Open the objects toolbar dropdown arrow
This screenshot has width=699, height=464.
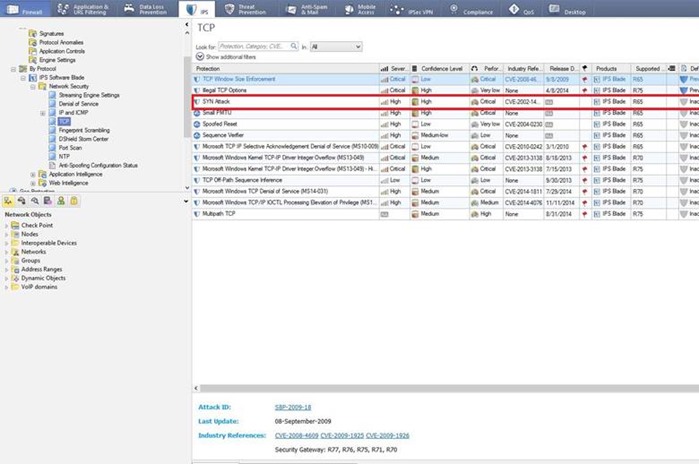click(186, 201)
